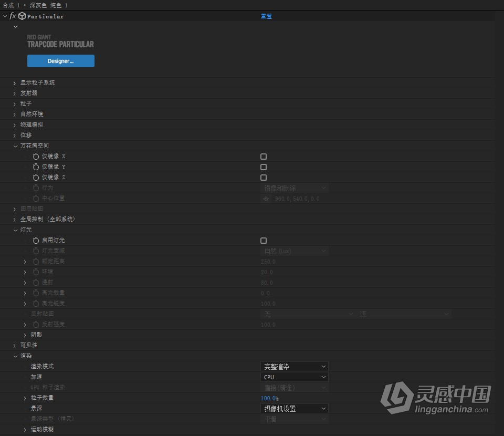Screen dimensions: 504x436
Task: Open the 景深类型 dropdown showing 平滑
Action: (x=294, y=419)
